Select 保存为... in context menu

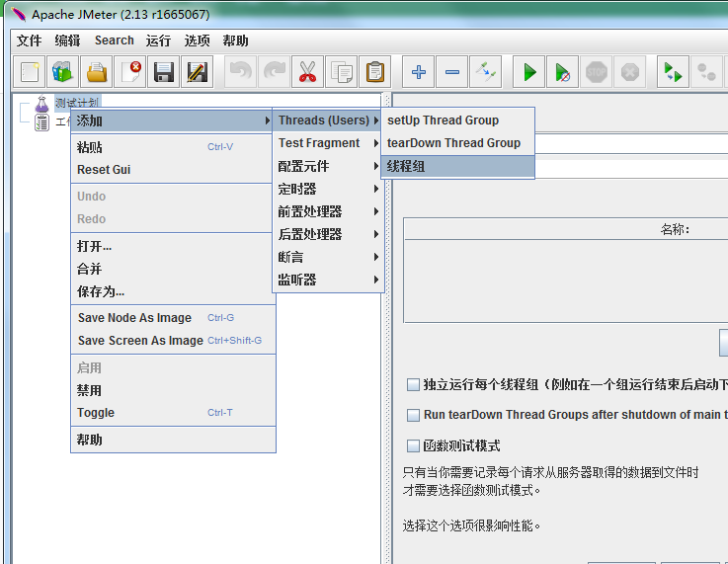(x=171, y=291)
